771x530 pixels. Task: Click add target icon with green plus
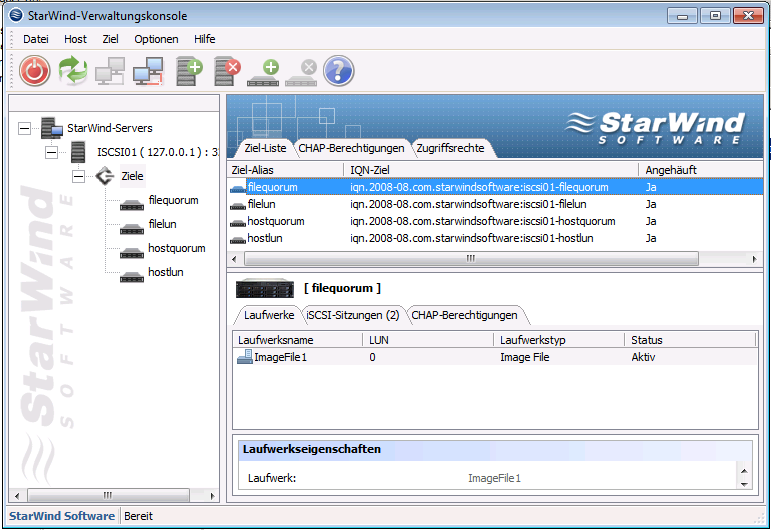(264, 73)
